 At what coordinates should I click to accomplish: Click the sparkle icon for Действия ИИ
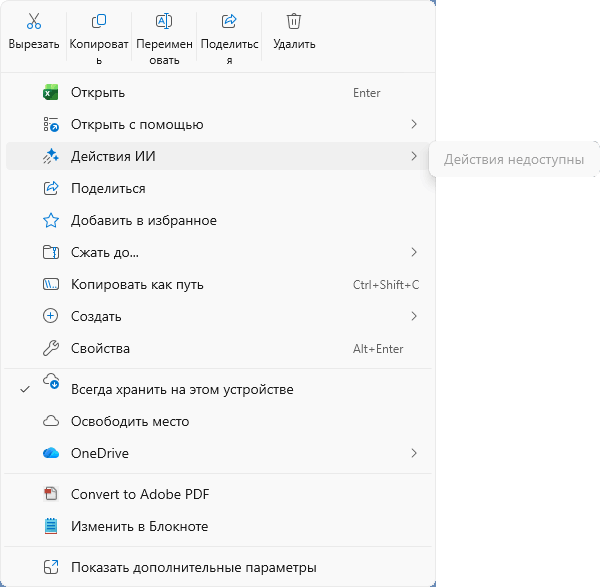51,156
